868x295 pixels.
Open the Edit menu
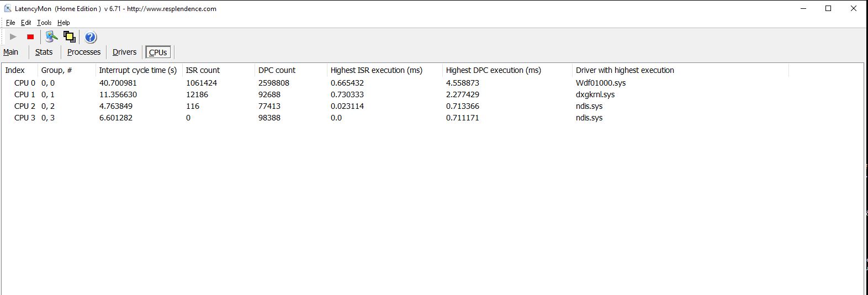click(x=26, y=23)
